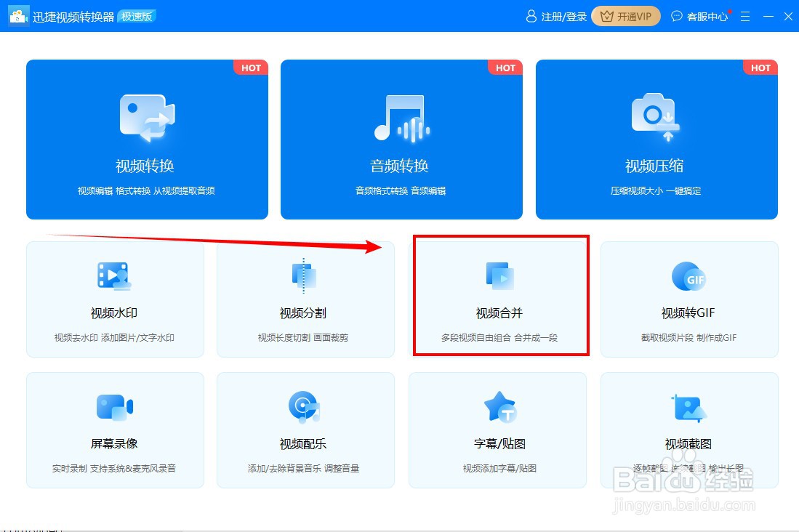799x532 pixels.
Task: Open 客服中心 support center
Action: pos(707,17)
